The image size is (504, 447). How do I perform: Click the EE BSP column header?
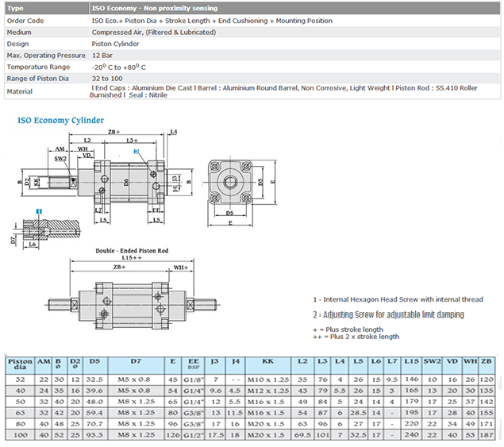[193, 365]
